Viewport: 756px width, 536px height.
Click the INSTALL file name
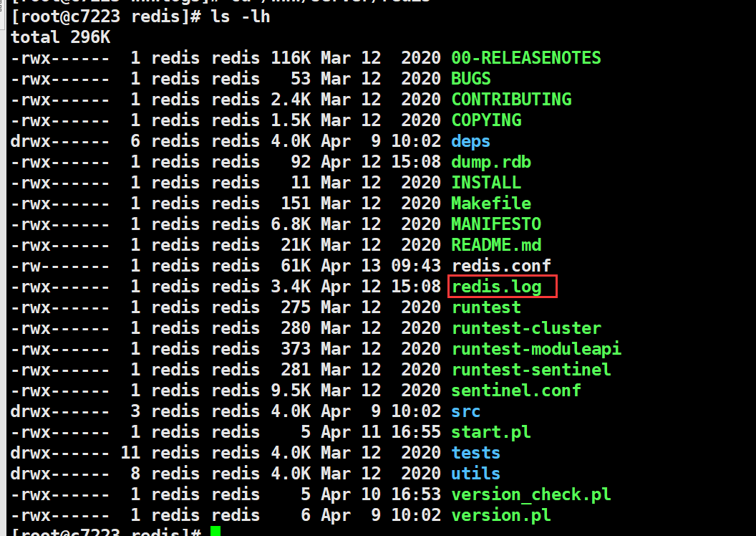[x=486, y=182]
